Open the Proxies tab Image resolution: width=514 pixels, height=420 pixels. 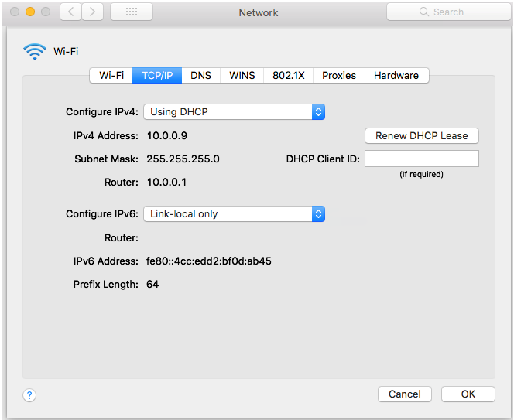[x=339, y=75]
